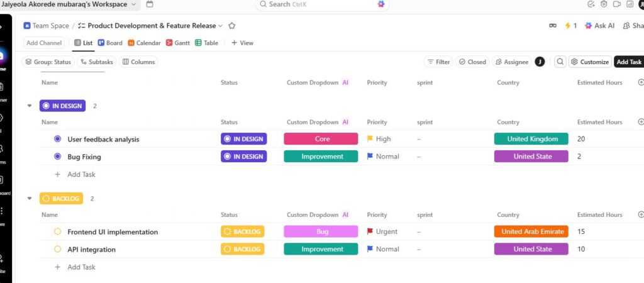Click the Add Channel button
The height and width of the screenshot is (283, 644).
(45, 43)
